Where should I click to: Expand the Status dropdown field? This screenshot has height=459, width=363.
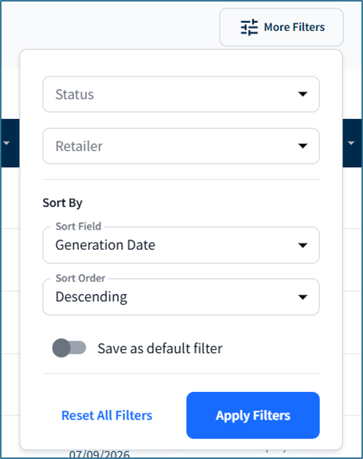click(x=181, y=94)
